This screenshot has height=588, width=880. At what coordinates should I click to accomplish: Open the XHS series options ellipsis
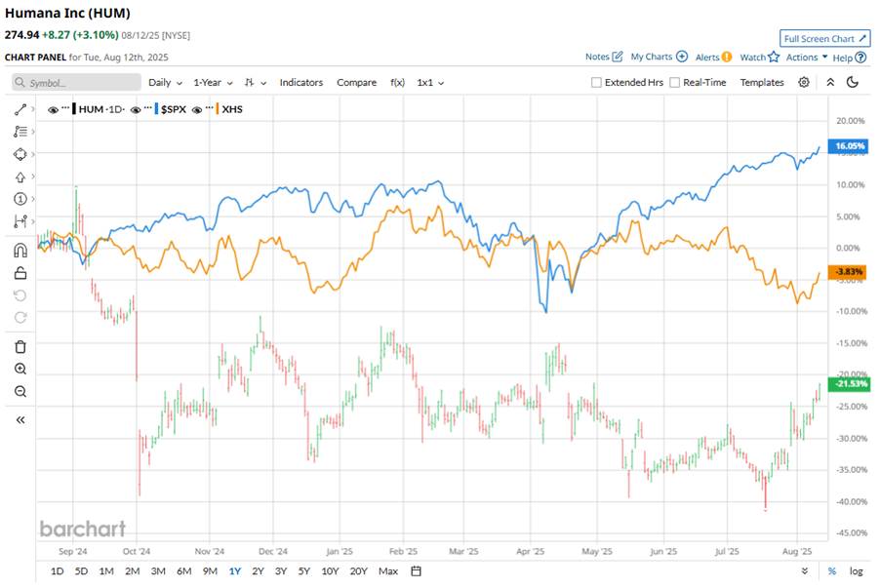click(x=210, y=107)
